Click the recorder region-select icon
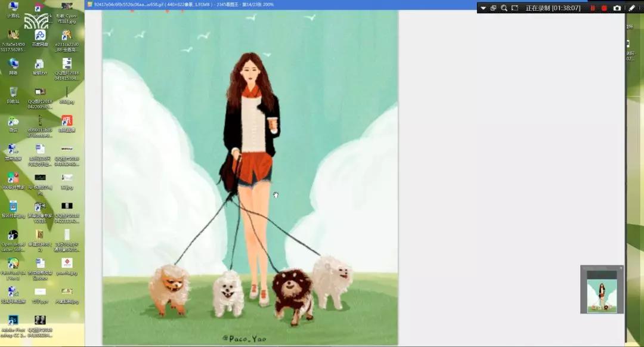The image size is (644, 347). point(515,8)
